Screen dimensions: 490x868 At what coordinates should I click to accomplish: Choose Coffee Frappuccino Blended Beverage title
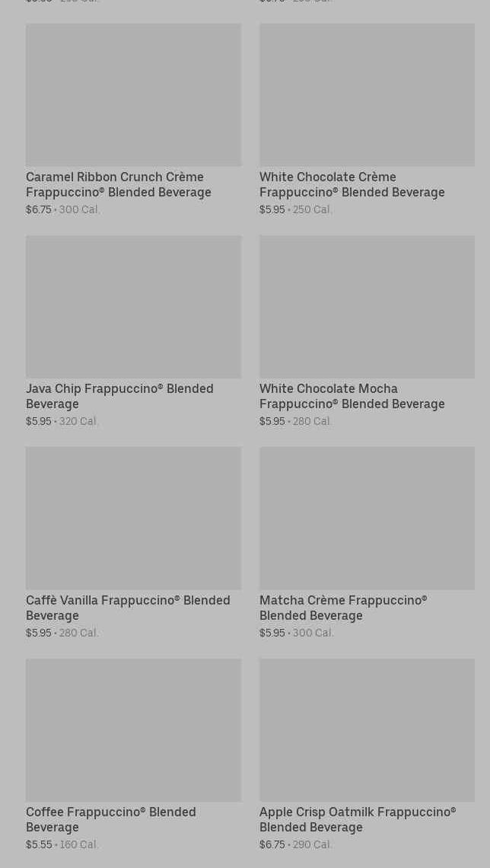click(111, 819)
